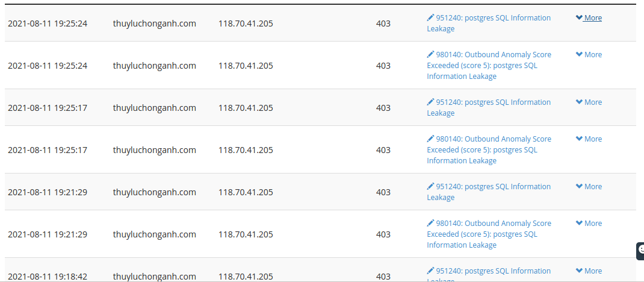
Task: Click pencil icon for 951240 rule at 19:18:42
Action: pos(430,271)
